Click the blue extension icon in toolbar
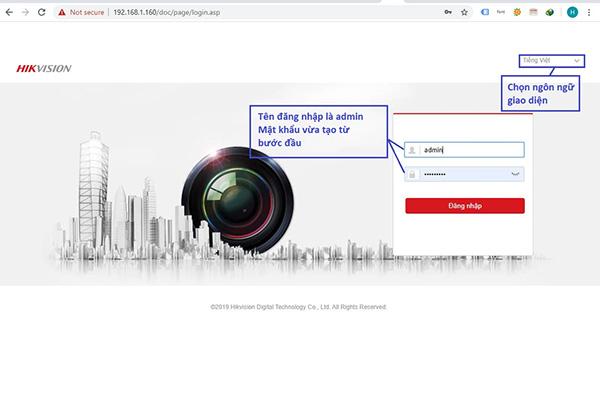 pos(485,12)
